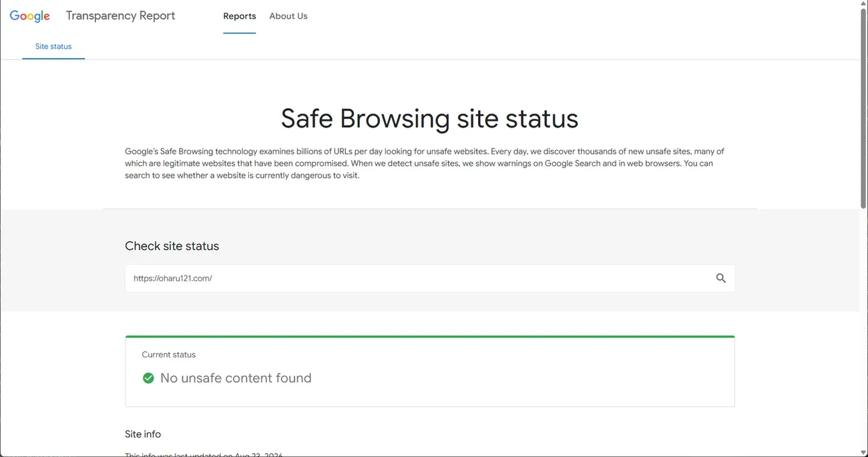Screen dimensions: 868x457
Task: Click the 'Check site status' label
Action: click(x=172, y=246)
